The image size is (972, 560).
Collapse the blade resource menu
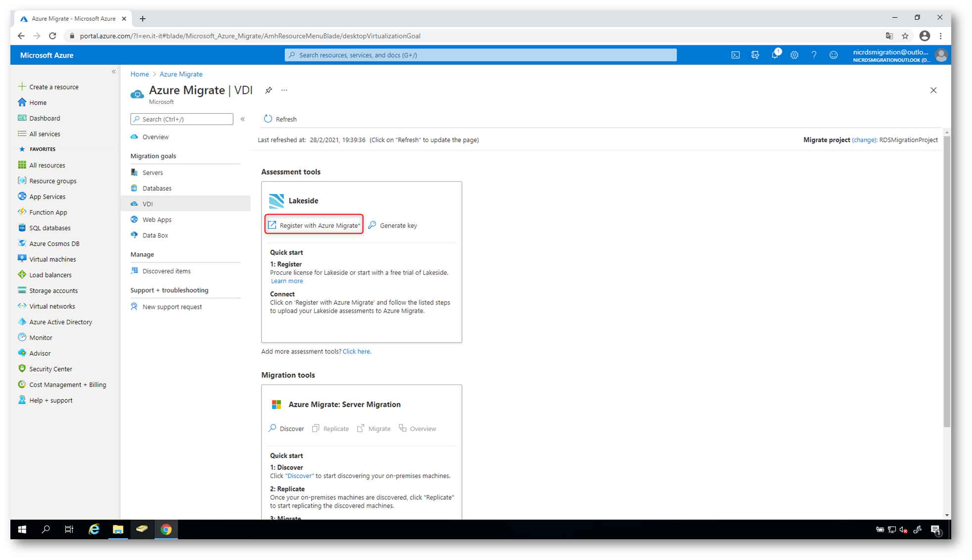point(243,119)
